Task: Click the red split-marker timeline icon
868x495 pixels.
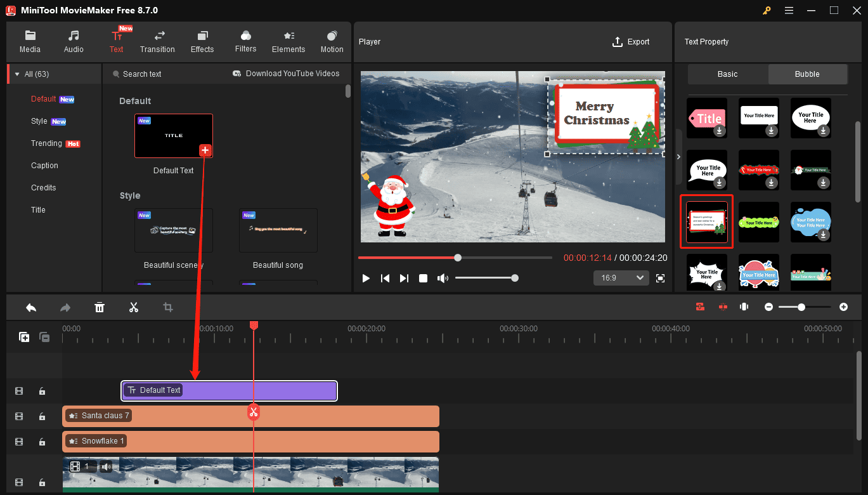Action: pos(723,307)
